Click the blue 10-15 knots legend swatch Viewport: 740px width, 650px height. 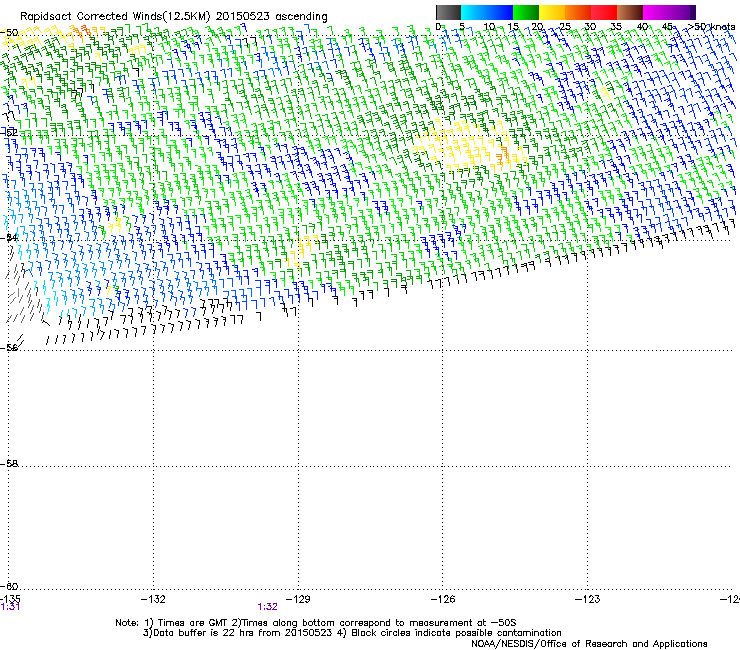point(500,12)
